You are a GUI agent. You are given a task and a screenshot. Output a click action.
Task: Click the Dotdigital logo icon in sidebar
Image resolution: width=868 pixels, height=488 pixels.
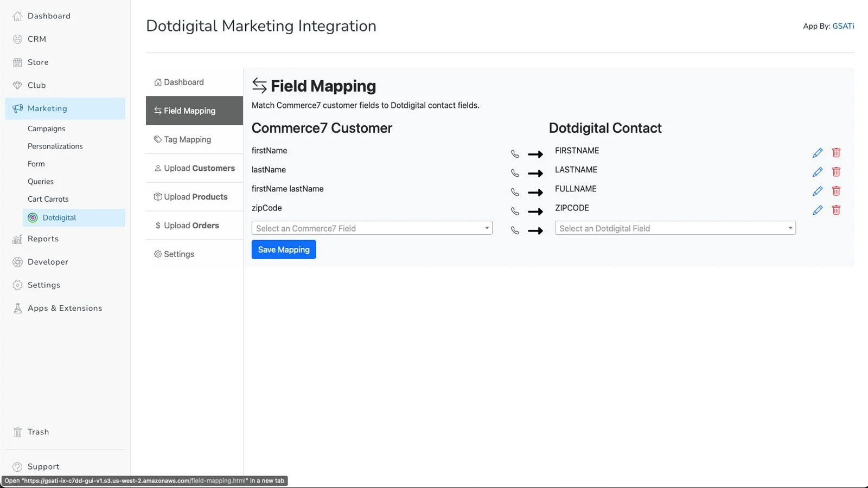[33, 217]
